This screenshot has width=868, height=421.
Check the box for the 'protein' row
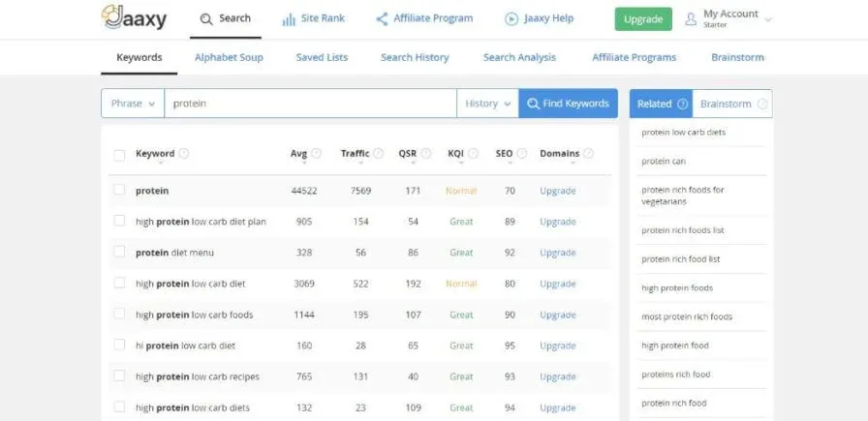coord(119,189)
